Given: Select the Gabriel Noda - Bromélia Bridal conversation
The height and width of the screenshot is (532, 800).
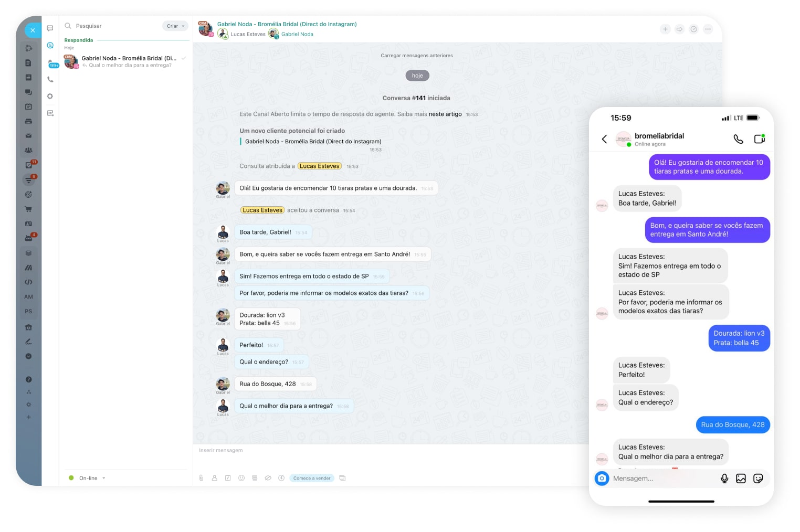Looking at the screenshot, I should tap(126, 61).
